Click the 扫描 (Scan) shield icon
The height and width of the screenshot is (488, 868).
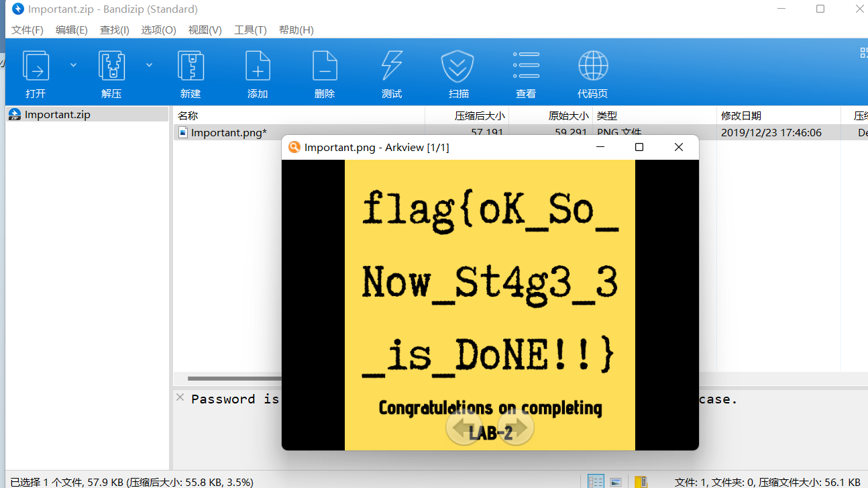click(x=458, y=66)
